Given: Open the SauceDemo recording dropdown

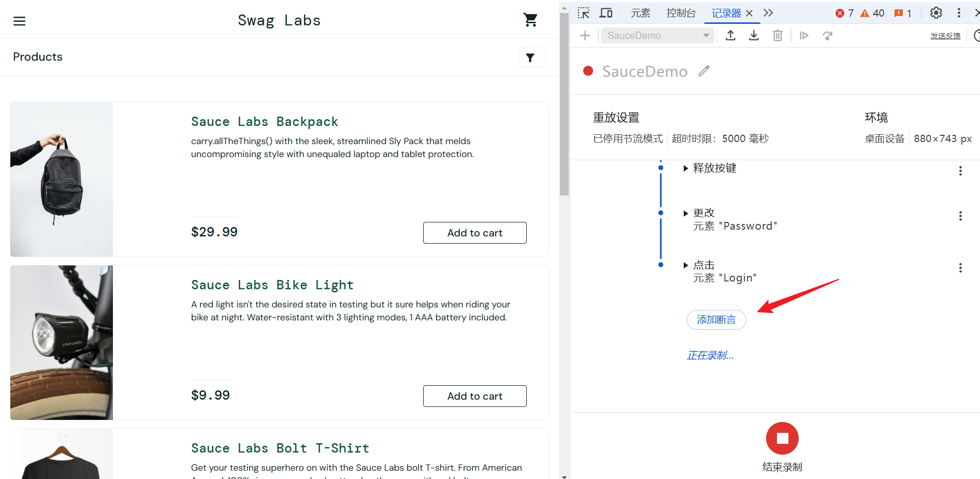Looking at the screenshot, I should click(x=657, y=35).
